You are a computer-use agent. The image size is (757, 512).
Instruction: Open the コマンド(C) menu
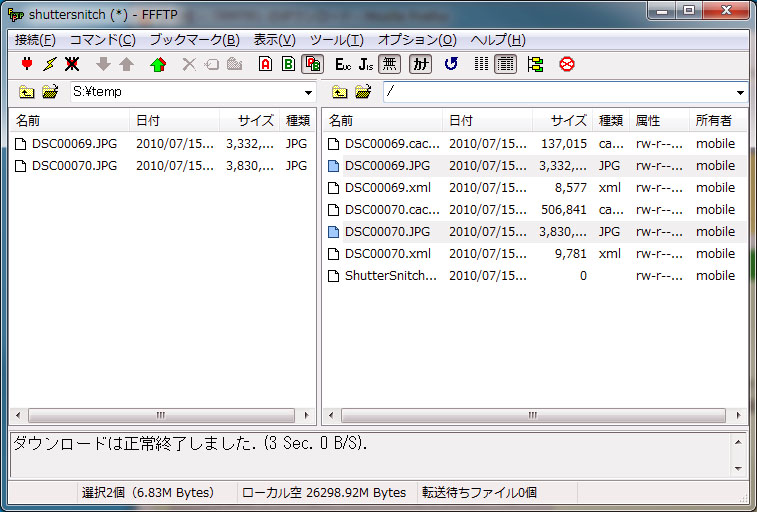click(103, 40)
